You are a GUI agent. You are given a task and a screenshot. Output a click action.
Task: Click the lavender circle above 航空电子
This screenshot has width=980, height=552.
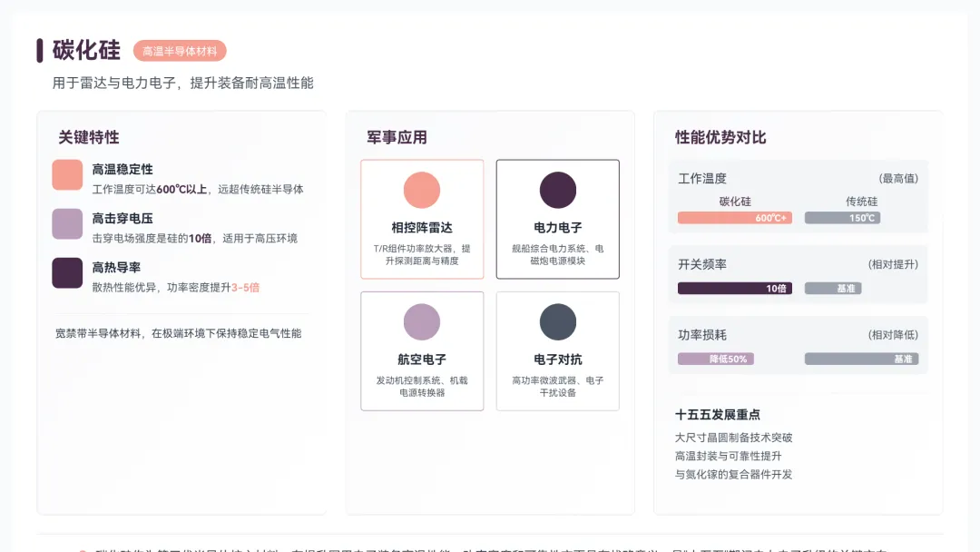(422, 322)
